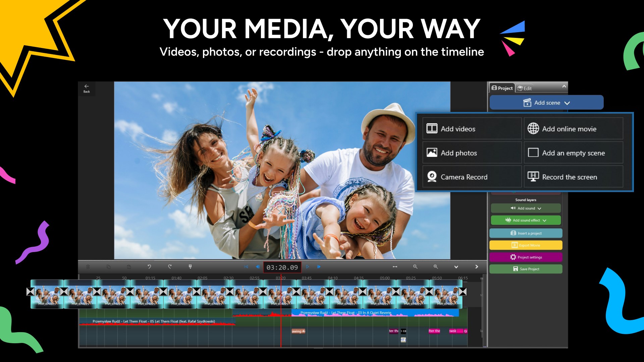Screen dimensions: 644x362
Task: Select the '05 Let Them Float' audio clip
Action: tap(158, 321)
